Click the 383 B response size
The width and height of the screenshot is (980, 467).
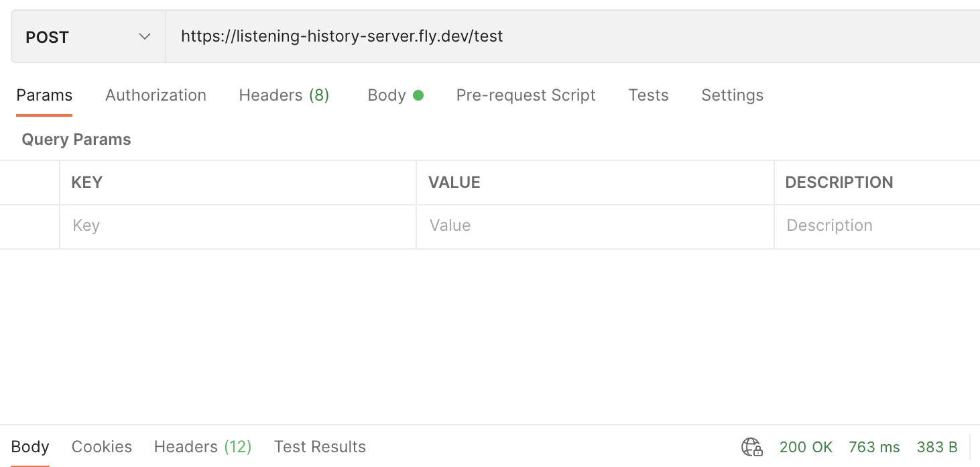[x=937, y=447]
